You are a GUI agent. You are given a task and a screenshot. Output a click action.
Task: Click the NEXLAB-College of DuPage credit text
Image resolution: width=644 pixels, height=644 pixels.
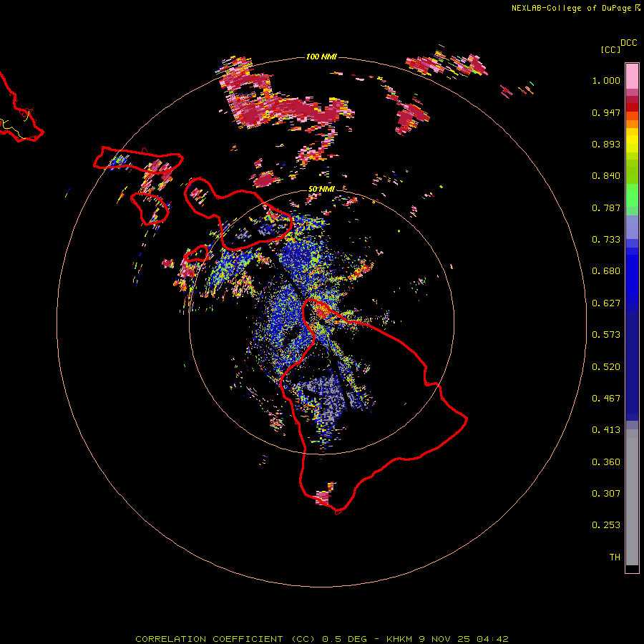pos(575,8)
